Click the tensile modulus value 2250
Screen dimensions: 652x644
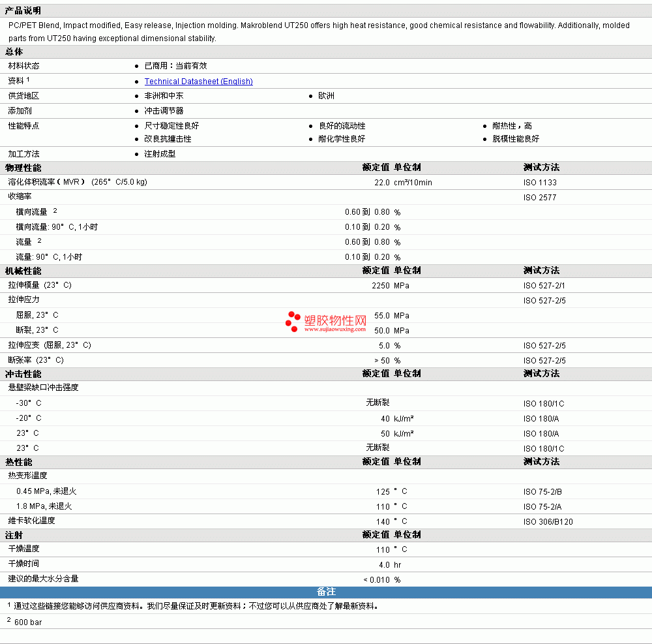(x=381, y=285)
